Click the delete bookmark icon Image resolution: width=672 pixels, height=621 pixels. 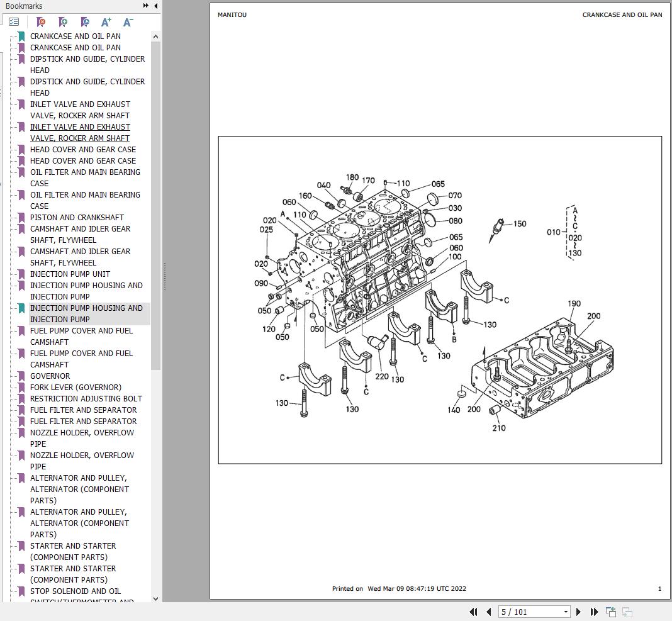(x=41, y=22)
